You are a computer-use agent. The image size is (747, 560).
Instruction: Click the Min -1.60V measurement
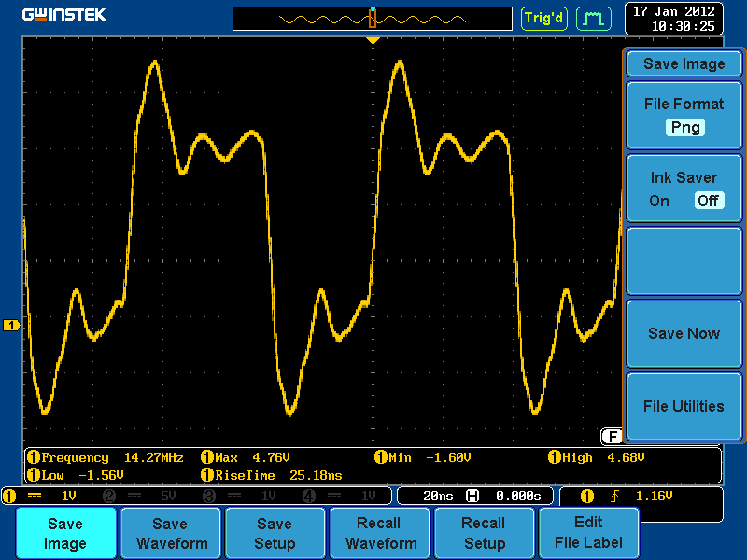tap(423, 457)
